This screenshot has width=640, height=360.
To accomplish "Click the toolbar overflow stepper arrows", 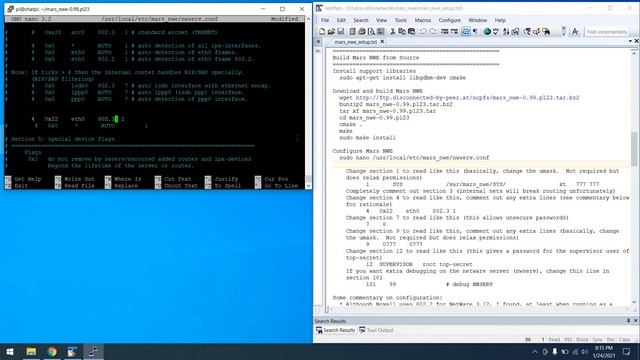I will pos(564,31).
